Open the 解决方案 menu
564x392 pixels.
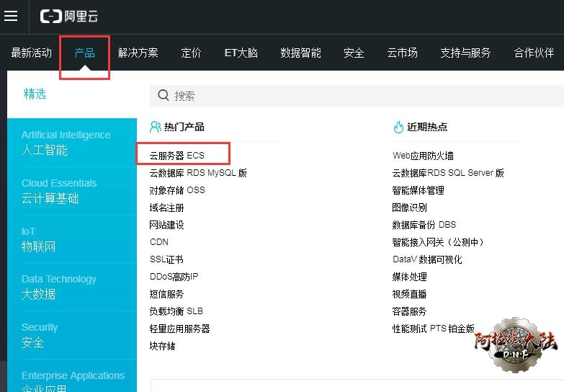pyautogui.click(x=138, y=53)
